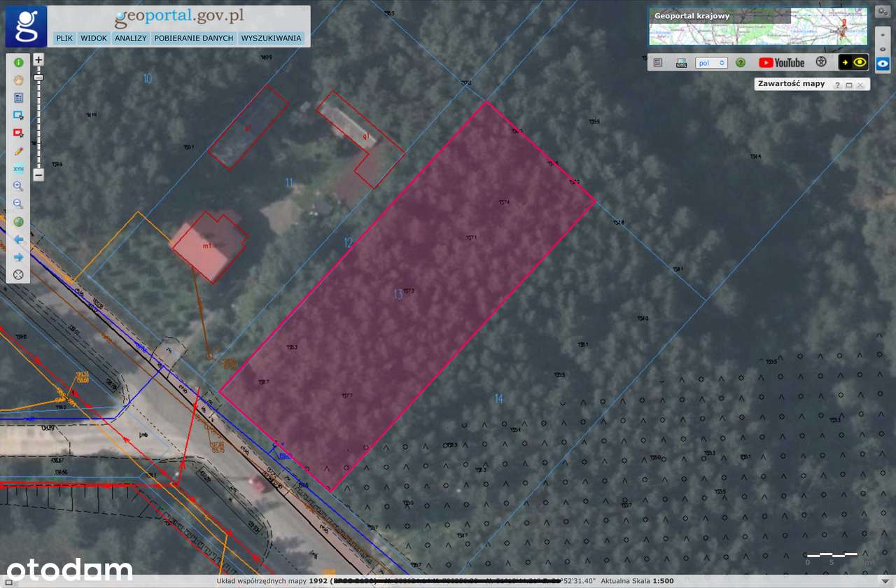Open the XYH coordinates tool
Image resolution: width=896 pixels, height=588 pixels.
18,169
